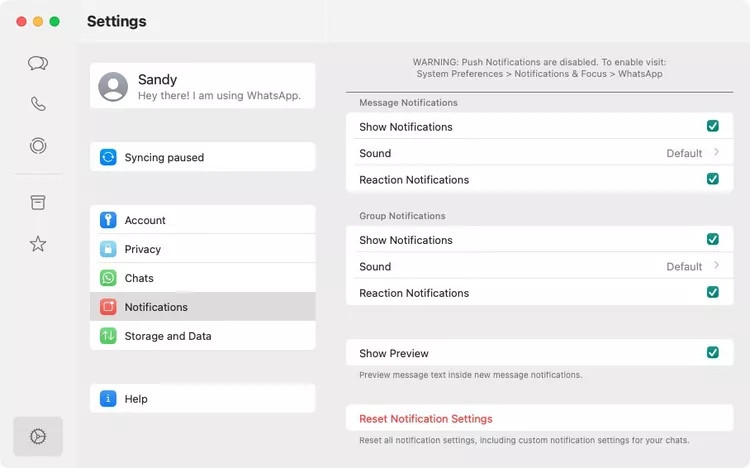Open the Chats icon in the left sidebar
Viewport: 750px width, 468px height.
(x=38, y=63)
